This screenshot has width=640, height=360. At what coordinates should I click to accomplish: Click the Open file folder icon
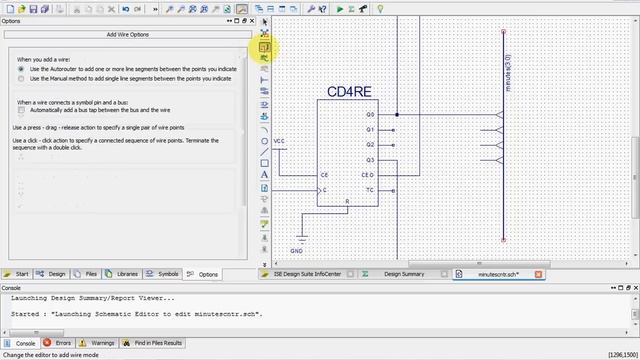point(22,9)
